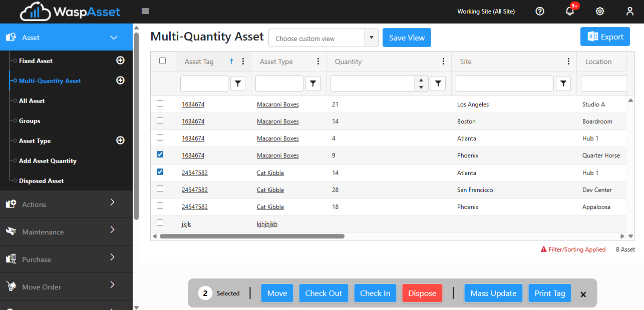This screenshot has width=644, height=310.
Task: Click the Mass Update button
Action: (x=493, y=293)
